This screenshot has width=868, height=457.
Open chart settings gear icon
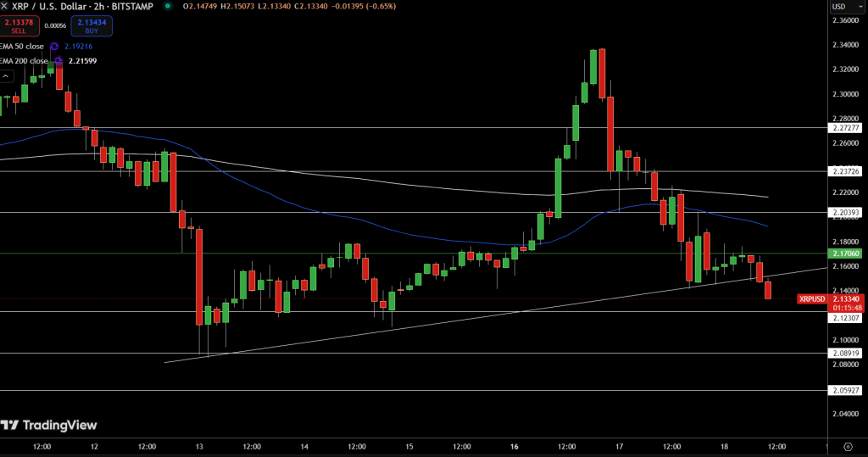tap(848, 447)
